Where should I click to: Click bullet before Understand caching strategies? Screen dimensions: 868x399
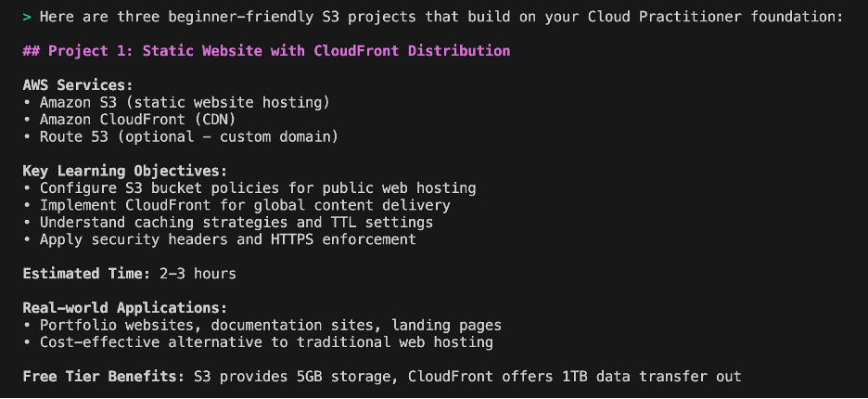(27, 224)
